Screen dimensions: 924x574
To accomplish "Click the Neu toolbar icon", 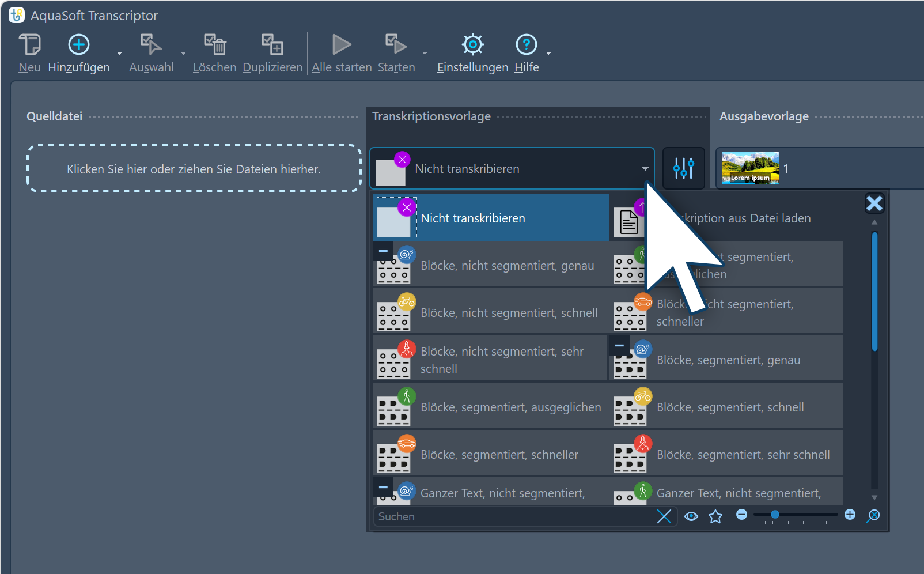I will click(29, 45).
